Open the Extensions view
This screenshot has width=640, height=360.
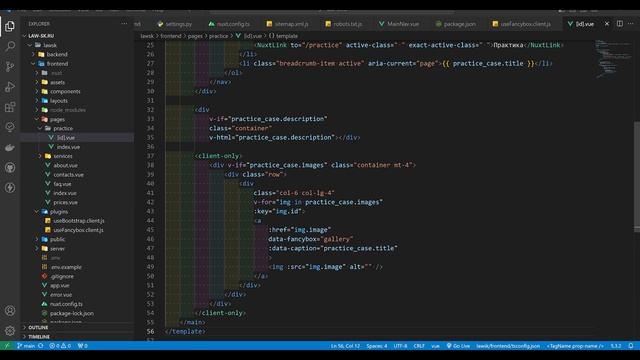pyautogui.click(x=10, y=107)
